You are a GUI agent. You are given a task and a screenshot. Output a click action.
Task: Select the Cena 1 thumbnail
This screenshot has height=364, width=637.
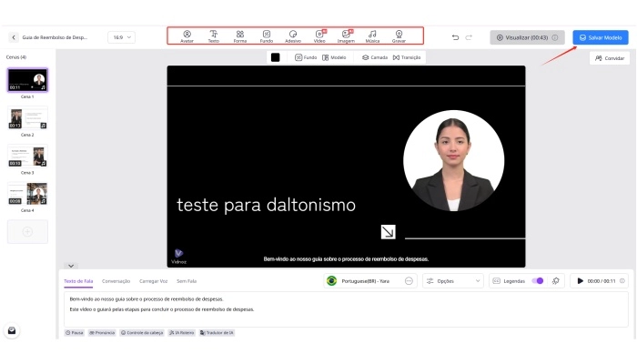coord(27,80)
